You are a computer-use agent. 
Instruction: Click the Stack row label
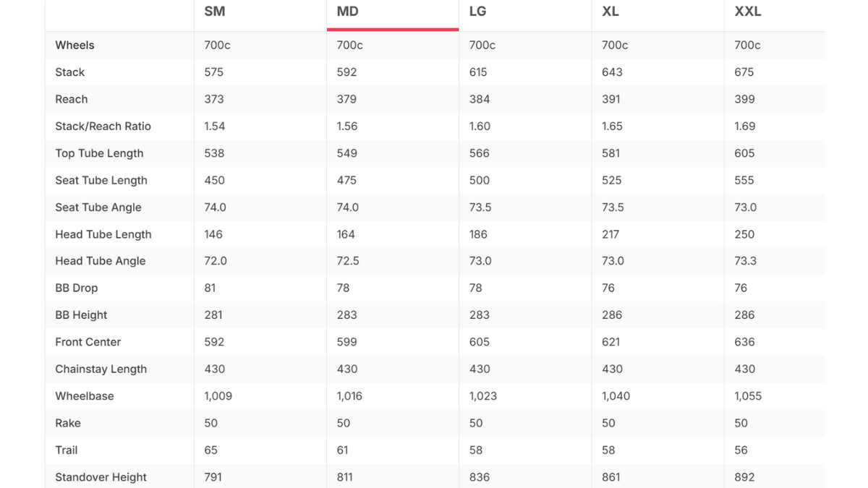pyautogui.click(x=70, y=72)
